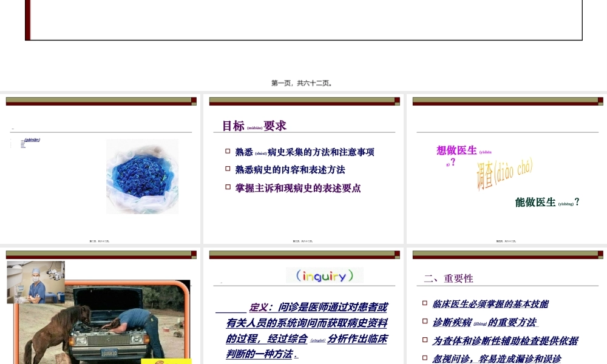Tick the box next to 掌握主诉和现病史的表述要点
The height and width of the screenshot is (364, 607).
[228, 188]
